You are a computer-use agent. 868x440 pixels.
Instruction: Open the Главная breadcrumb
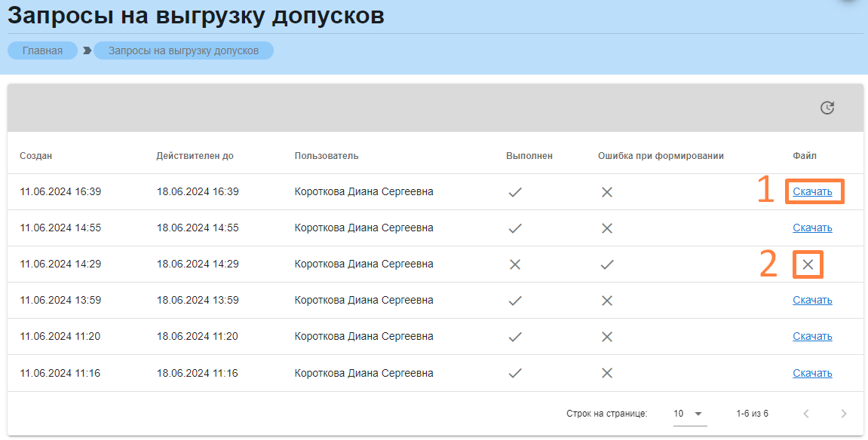[x=43, y=50]
